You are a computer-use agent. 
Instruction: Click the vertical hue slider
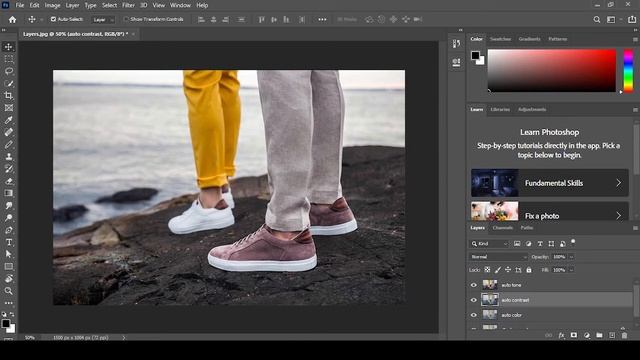629,70
